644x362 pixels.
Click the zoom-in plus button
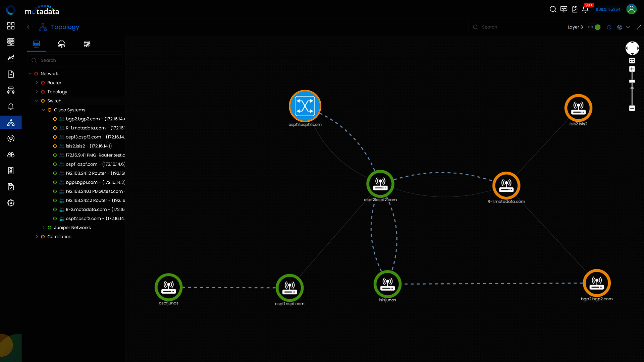coord(632,69)
